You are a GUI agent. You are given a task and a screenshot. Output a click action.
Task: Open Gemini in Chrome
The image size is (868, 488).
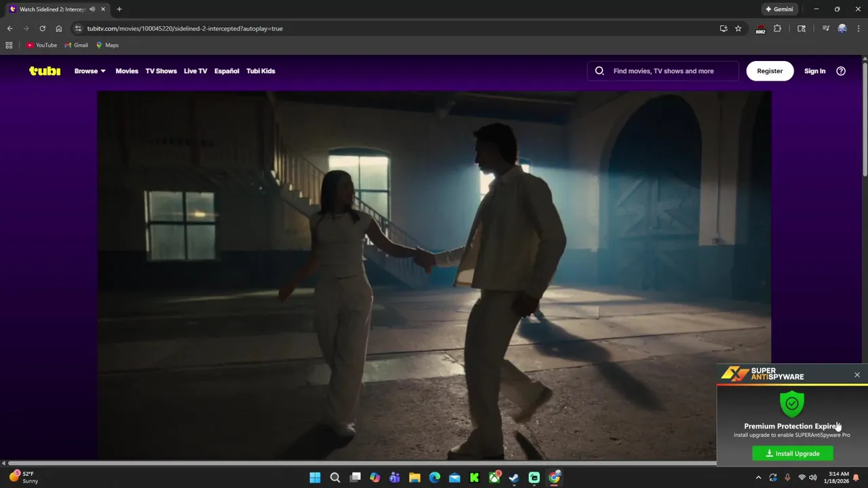[778, 9]
